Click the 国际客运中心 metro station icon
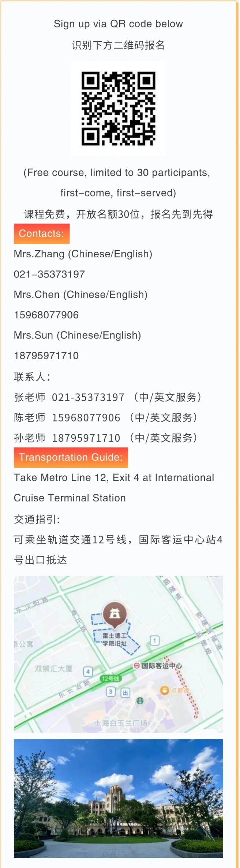Image resolution: width=240 pixels, height=868 pixels. pyautogui.click(x=136, y=665)
